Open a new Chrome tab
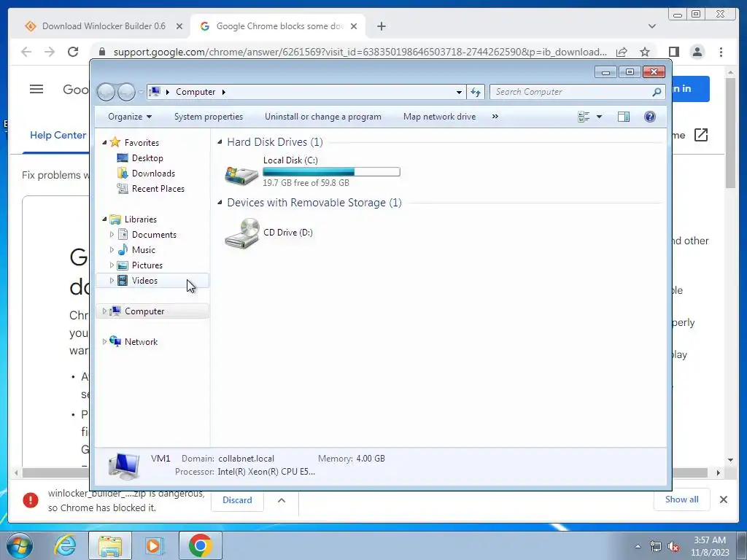The width and height of the screenshot is (747, 560). [x=381, y=26]
